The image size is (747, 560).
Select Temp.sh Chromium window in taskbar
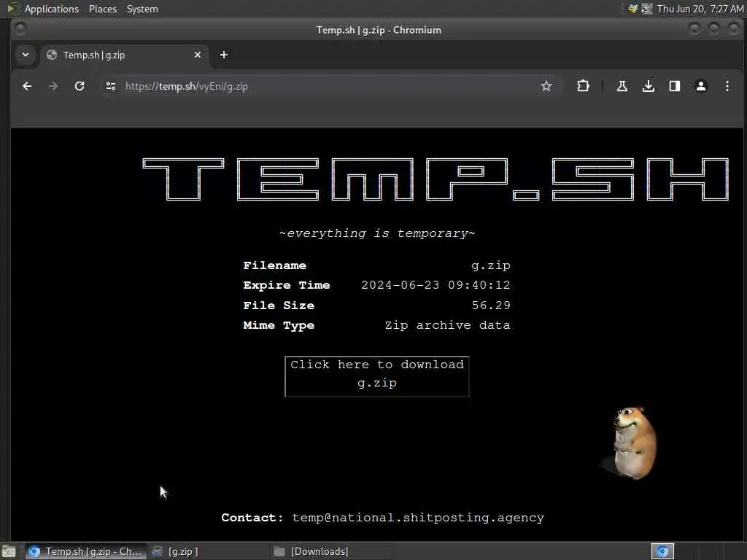coord(86,551)
